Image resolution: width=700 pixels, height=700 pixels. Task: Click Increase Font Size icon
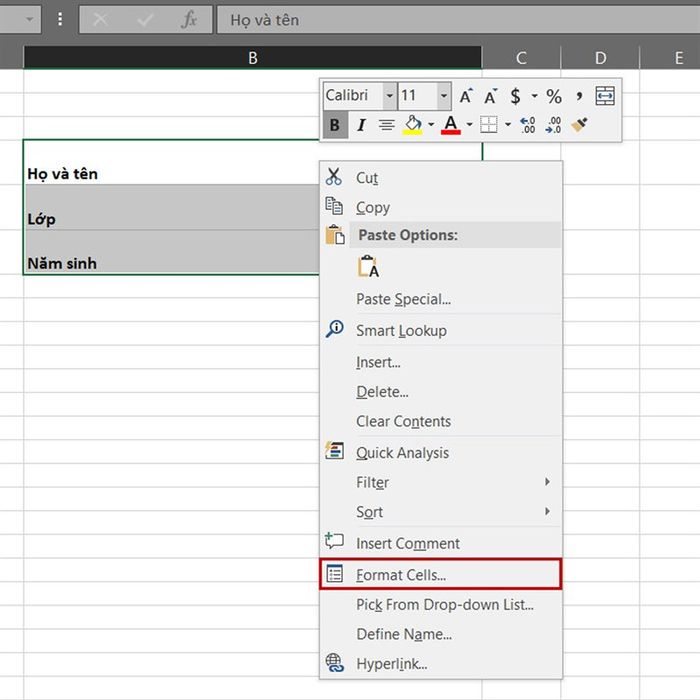(x=466, y=96)
